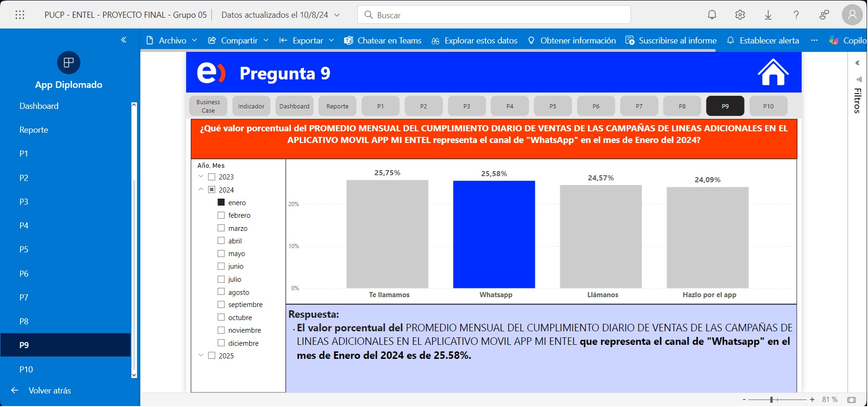Expand the 2023 year node
Viewport: 868px width, 407px height.
(201, 177)
